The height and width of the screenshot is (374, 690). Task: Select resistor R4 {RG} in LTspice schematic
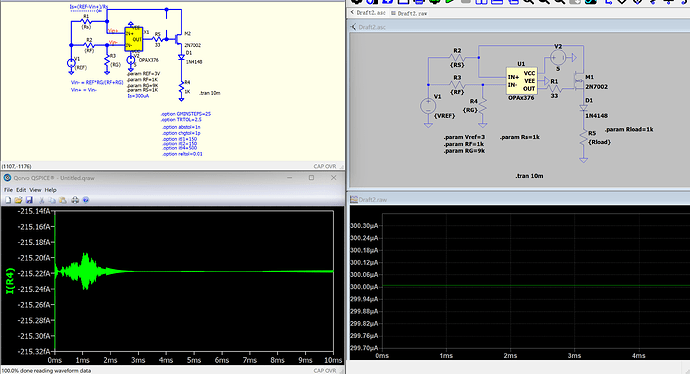click(483, 106)
